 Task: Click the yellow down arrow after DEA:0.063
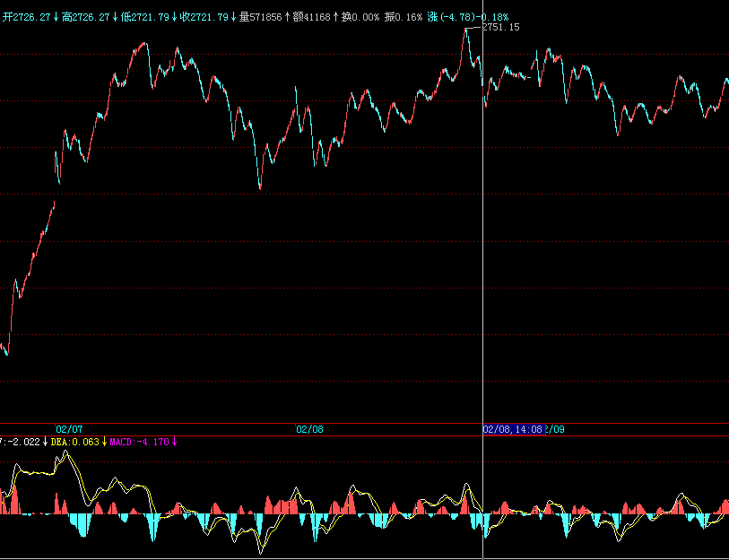(x=105, y=442)
